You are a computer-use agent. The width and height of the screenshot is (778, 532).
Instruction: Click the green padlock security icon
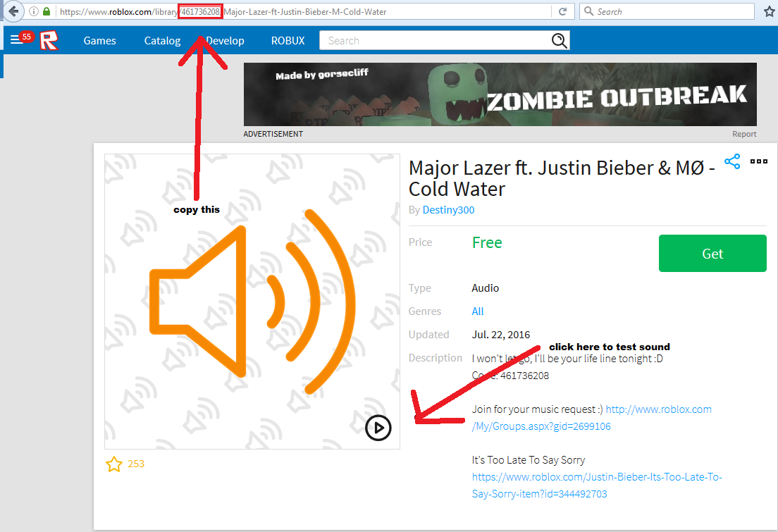tap(46, 11)
